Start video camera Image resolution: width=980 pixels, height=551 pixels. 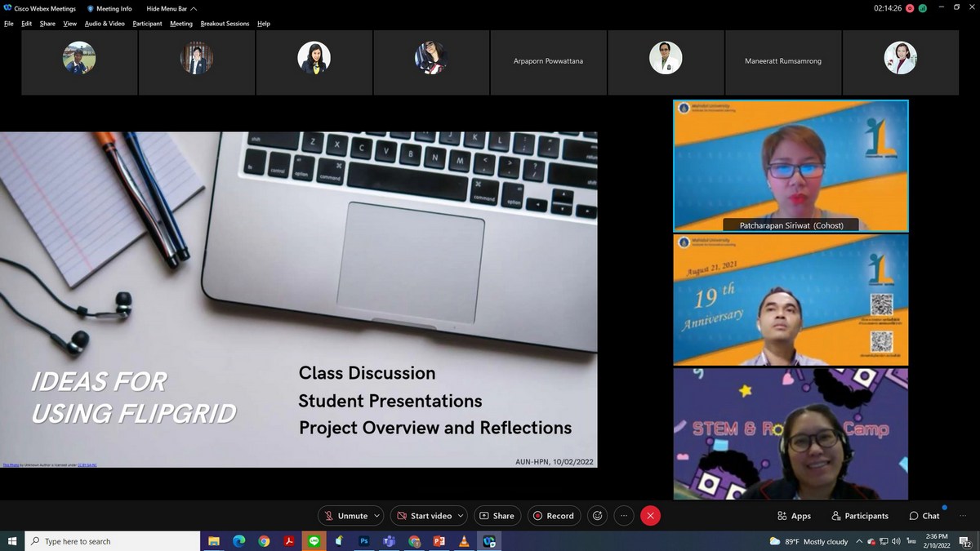coord(423,516)
